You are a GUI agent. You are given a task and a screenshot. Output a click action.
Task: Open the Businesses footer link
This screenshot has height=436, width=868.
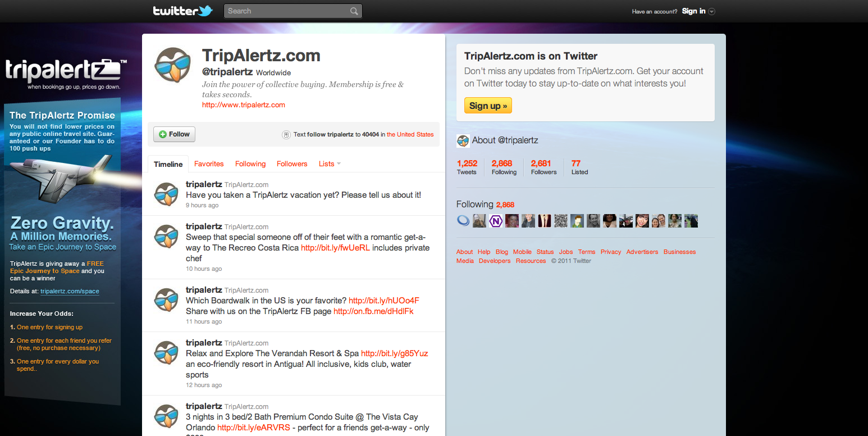[679, 252]
